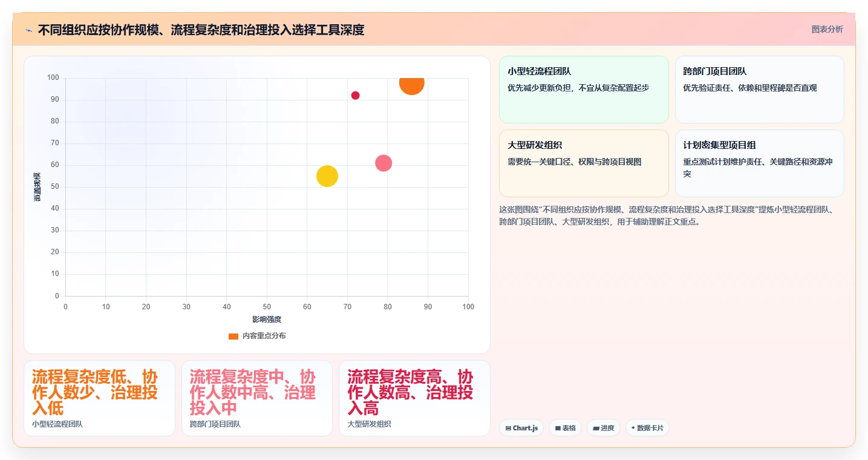Click the 覆盖规模 y-axis title
Viewport: 868px width, 460px height.
(x=38, y=187)
